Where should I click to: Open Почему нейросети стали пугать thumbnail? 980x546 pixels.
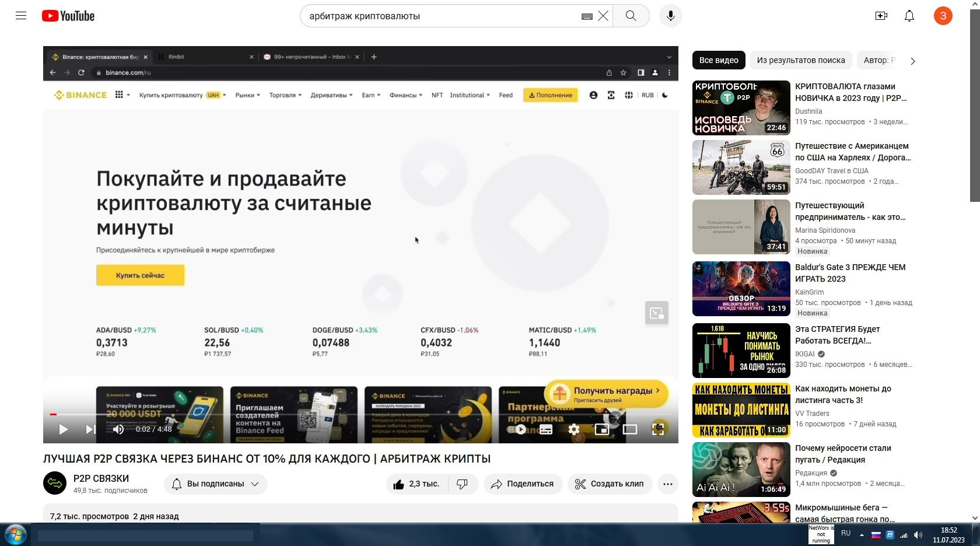(x=741, y=470)
